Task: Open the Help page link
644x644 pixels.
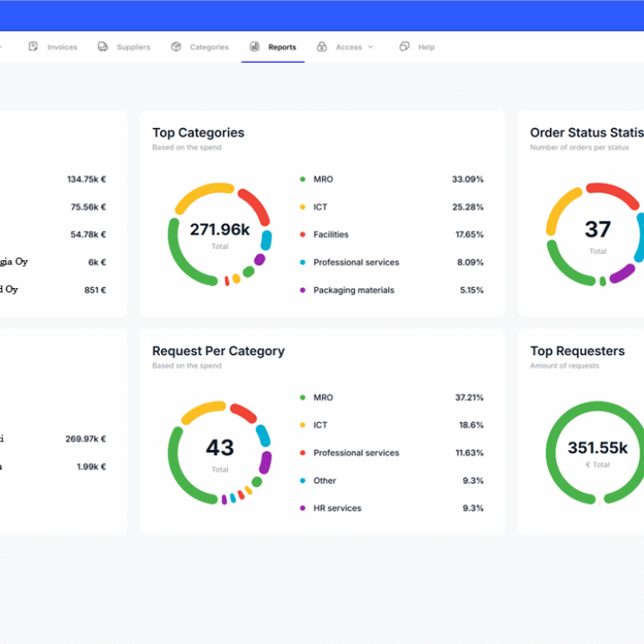Action: [x=426, y=47]
